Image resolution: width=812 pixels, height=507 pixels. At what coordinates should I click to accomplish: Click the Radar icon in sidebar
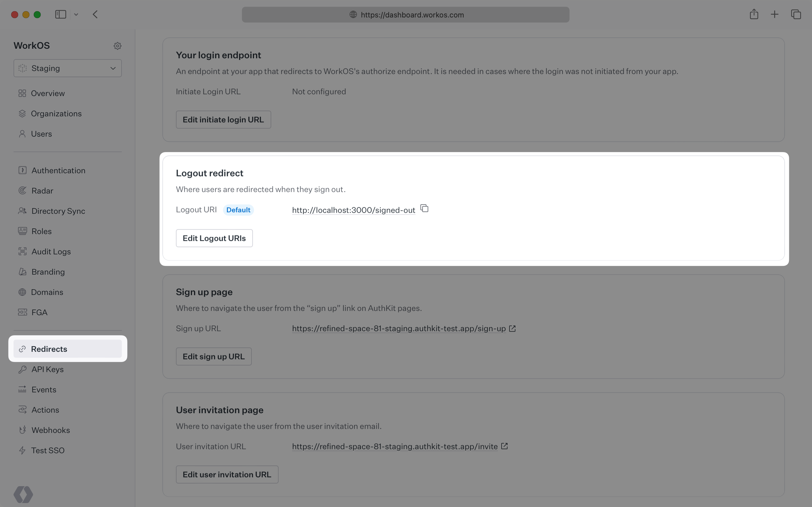click(22, 190)
